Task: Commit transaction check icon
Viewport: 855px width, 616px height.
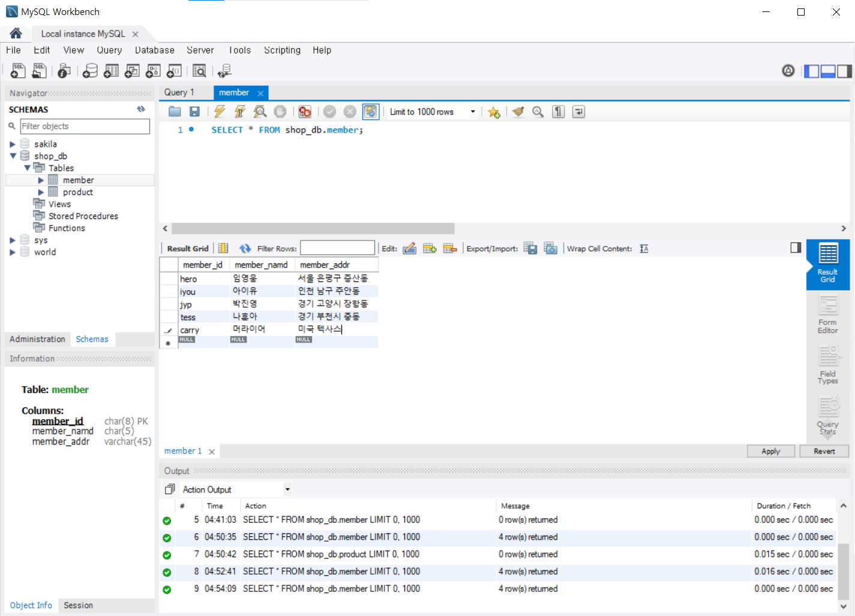Action: 329,112
